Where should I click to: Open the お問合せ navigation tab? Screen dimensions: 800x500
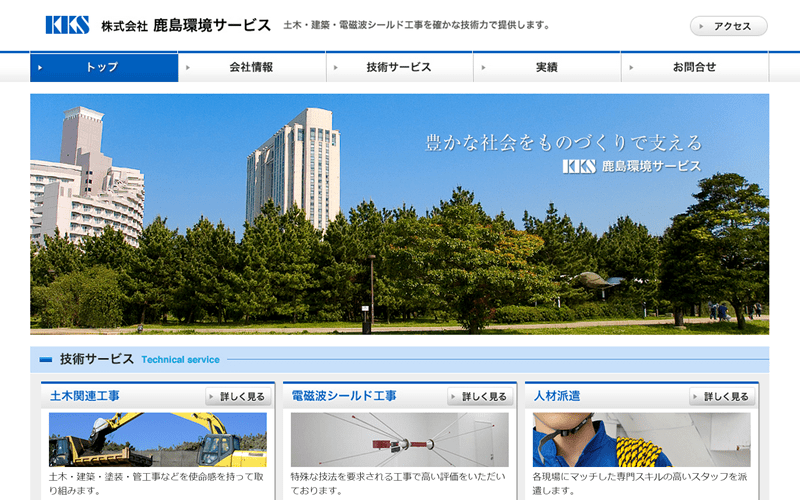pyautogui.click(x=695, y=67)
